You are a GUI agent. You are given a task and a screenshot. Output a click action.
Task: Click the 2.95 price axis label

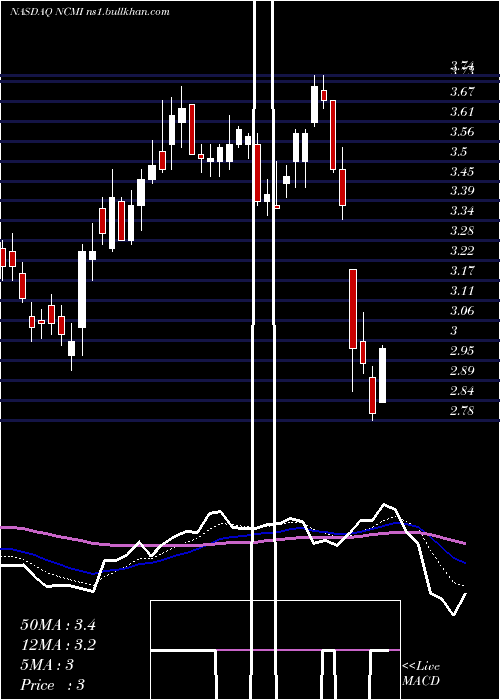[x=462, y=350]
